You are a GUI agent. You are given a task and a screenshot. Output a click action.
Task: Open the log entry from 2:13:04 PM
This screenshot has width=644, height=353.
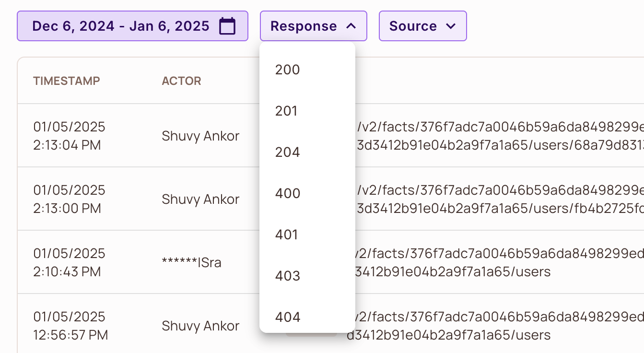(x=70, y=136)
